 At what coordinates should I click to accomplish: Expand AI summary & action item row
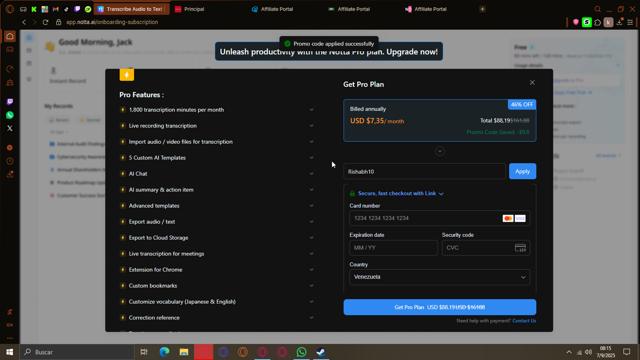click(311, 190)
